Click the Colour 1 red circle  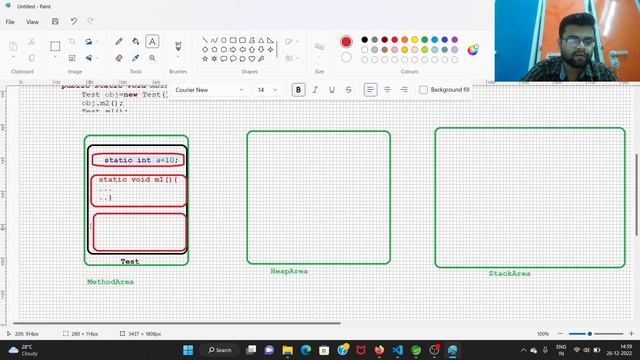click(x=346, y=42)
